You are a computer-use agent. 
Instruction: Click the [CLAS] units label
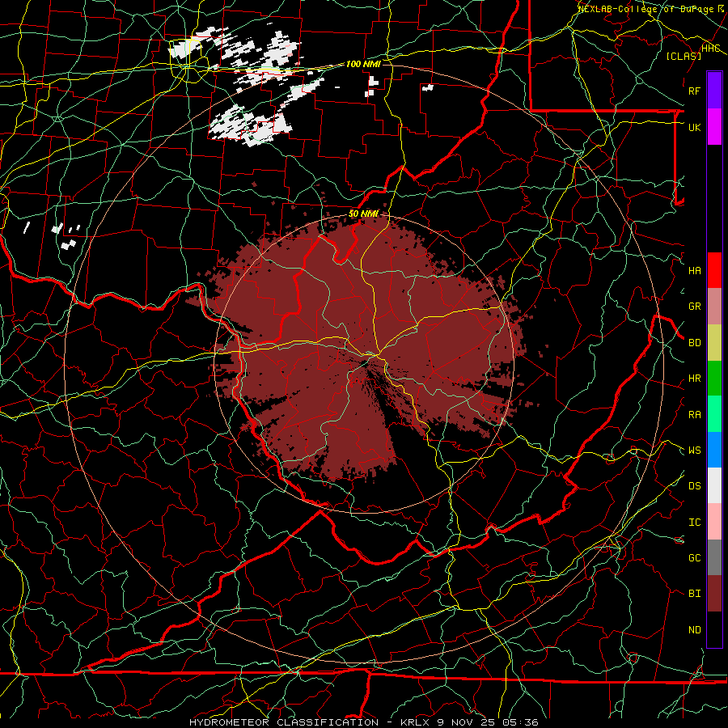click(684, 57)
